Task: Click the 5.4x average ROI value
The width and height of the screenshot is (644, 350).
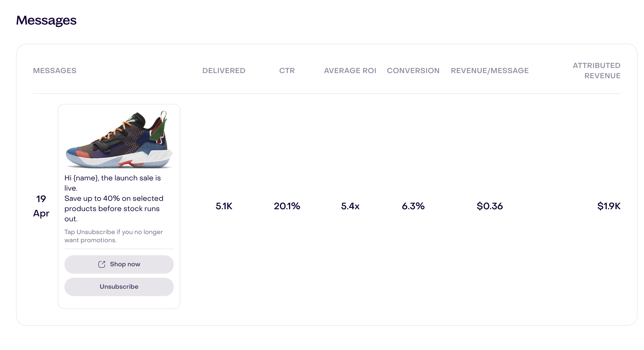Action: 350,206
